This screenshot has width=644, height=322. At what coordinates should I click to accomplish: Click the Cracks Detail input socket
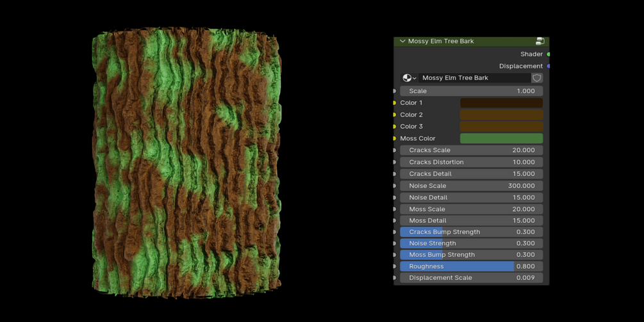(395, 174)
